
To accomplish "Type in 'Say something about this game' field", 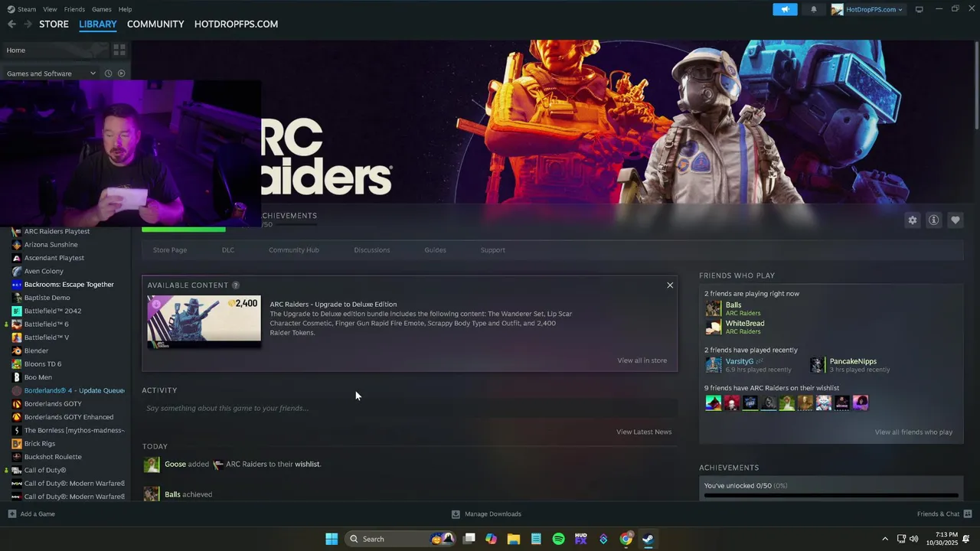I will 410,408.
